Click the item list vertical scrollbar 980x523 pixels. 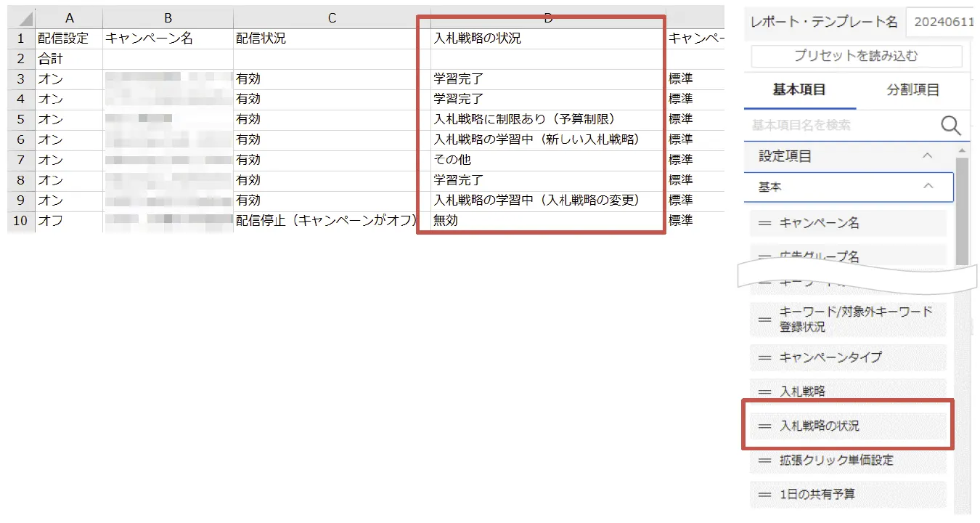tap(962, 211)
